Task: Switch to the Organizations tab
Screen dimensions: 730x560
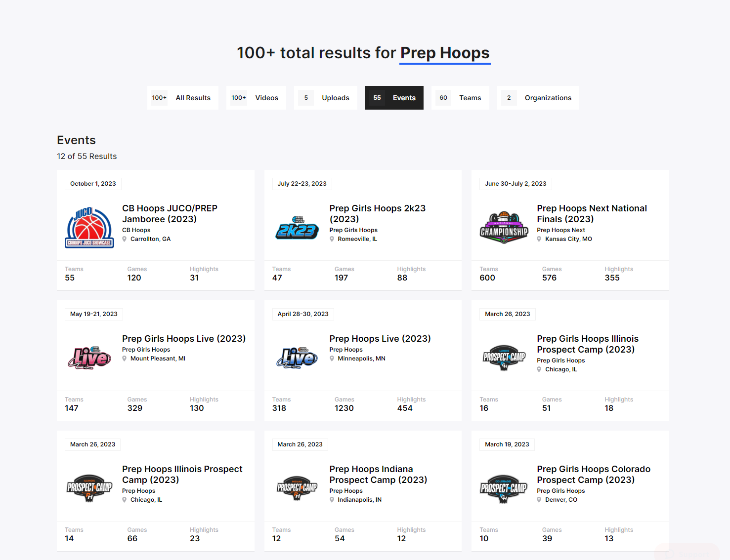Action: (x=538, y=98)
